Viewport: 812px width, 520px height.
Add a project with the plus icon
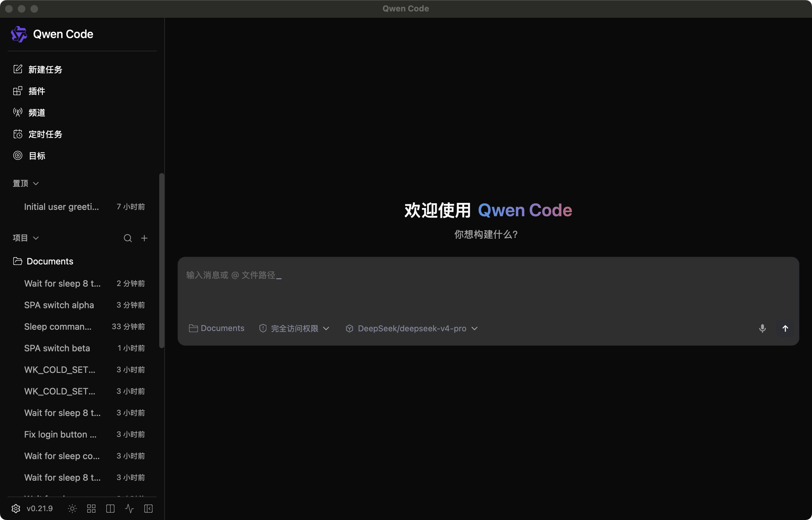144,238
